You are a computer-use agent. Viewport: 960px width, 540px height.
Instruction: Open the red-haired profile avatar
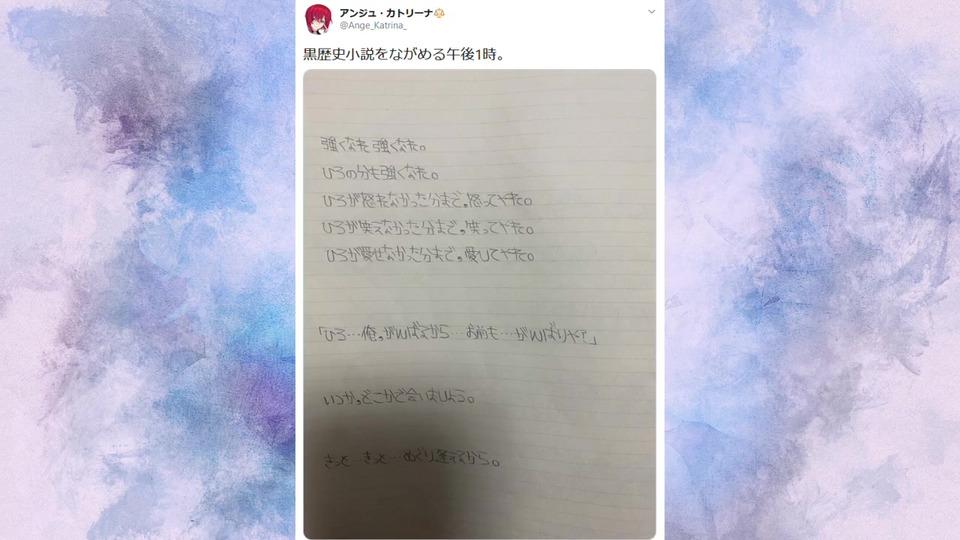point(318,19)
